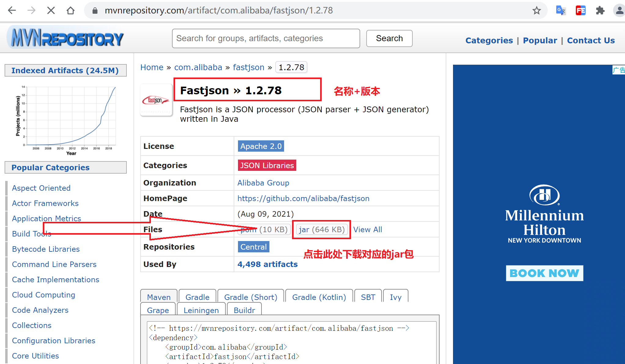Download the jar file (646 KB)
The image size is (625, 364).
(321, 229)
